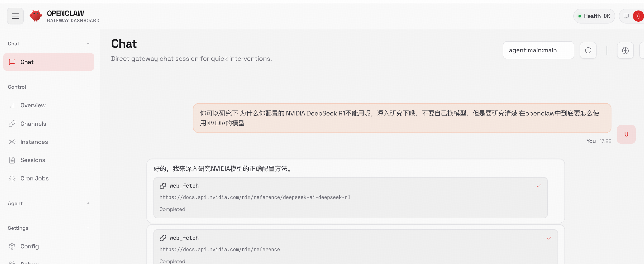Click the refresh chat icon
This screenshot has width=644, height=264.
click(x=588, y=50)
